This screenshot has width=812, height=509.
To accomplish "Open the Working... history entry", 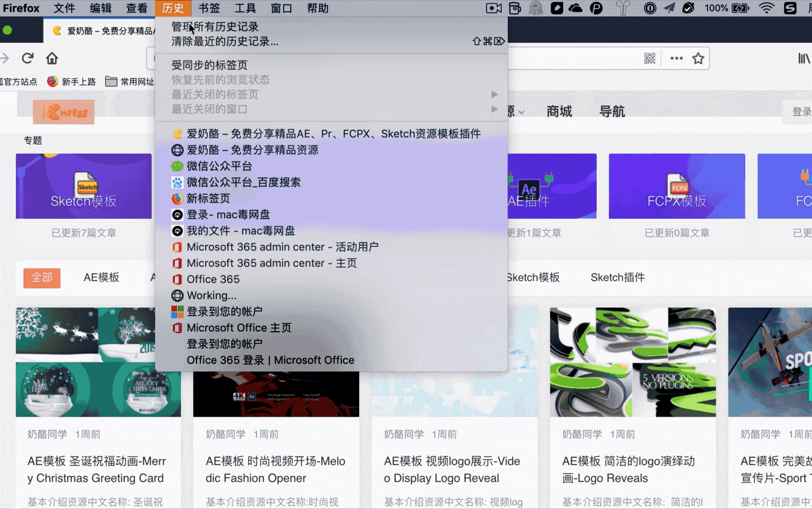I will point(331,296).
